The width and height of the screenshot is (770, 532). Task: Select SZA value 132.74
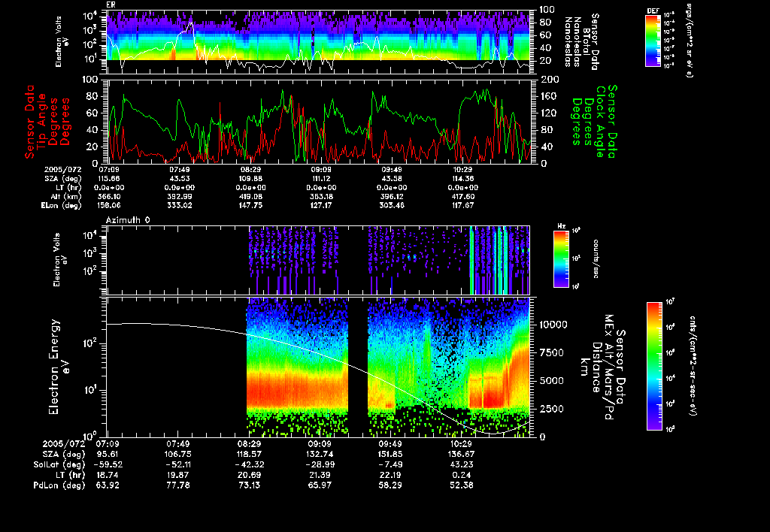point(320,455)
